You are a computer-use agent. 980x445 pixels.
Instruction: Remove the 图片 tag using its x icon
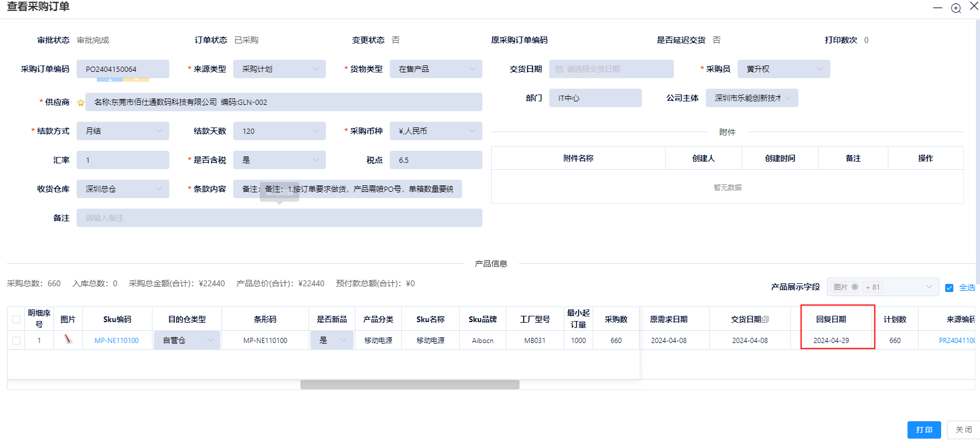pyautogui.click(x=855, y=287)
